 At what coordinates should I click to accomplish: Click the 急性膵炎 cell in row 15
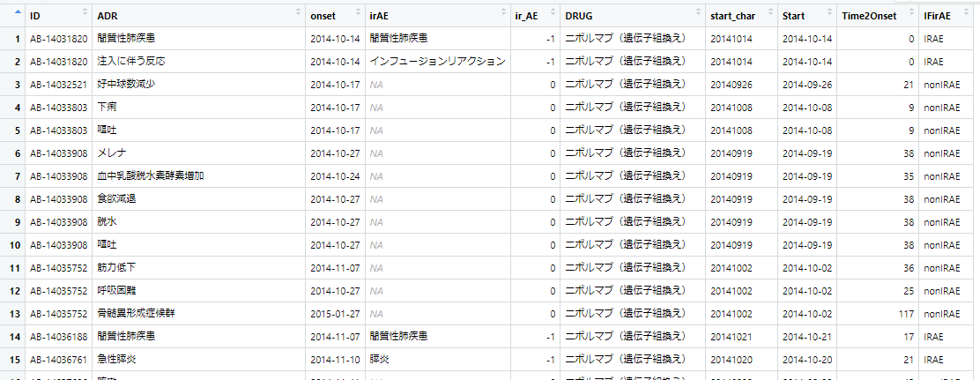tap(116, 360)
